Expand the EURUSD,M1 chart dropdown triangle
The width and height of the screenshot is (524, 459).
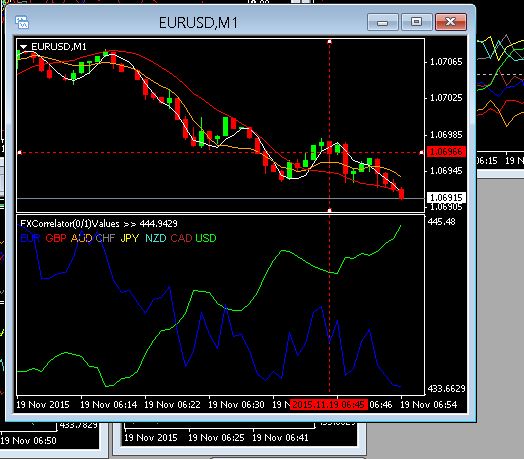click(23, 47)
